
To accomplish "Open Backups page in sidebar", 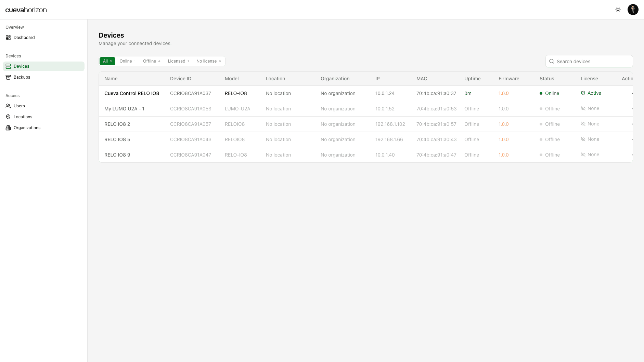I will 43,77.
